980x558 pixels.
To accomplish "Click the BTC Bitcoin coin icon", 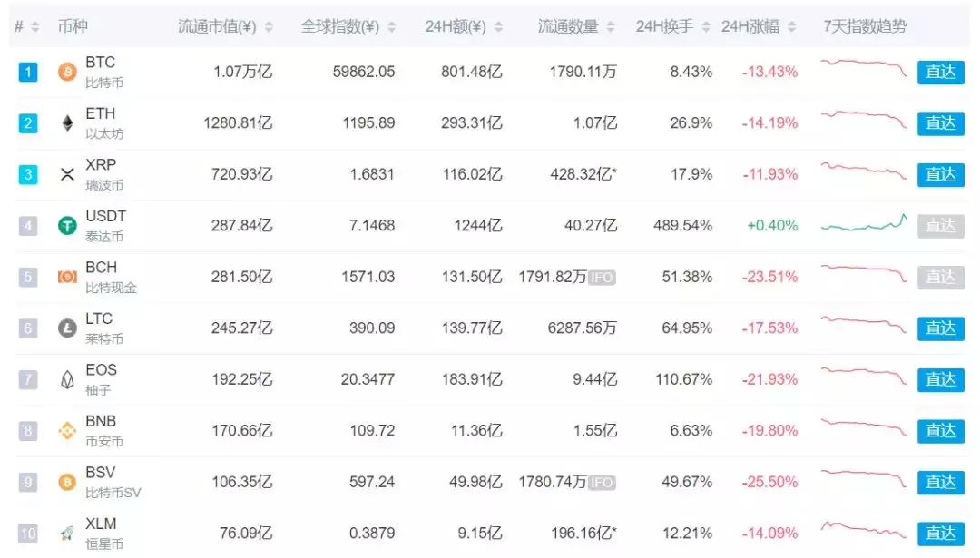I will (x=66, y=72).
